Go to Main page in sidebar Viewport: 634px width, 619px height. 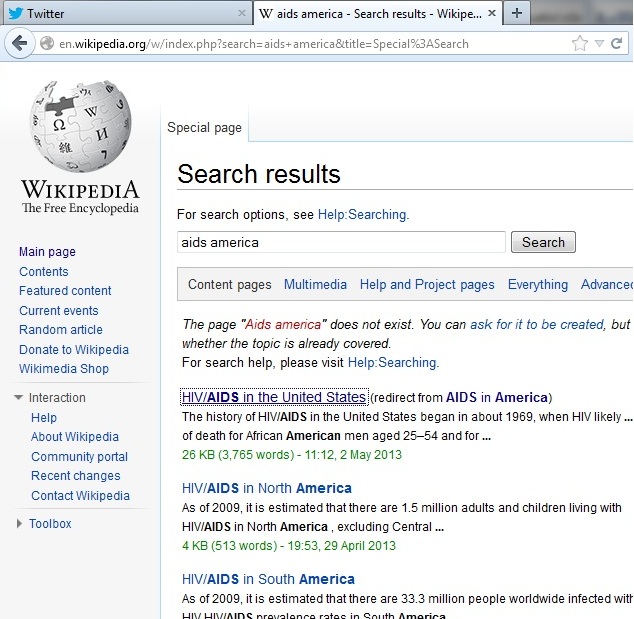(x=47, y=251)
